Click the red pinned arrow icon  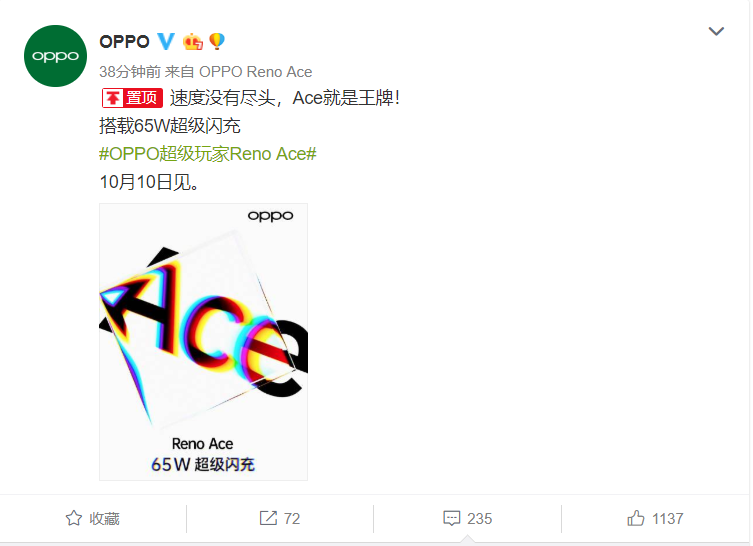[113, 98]
